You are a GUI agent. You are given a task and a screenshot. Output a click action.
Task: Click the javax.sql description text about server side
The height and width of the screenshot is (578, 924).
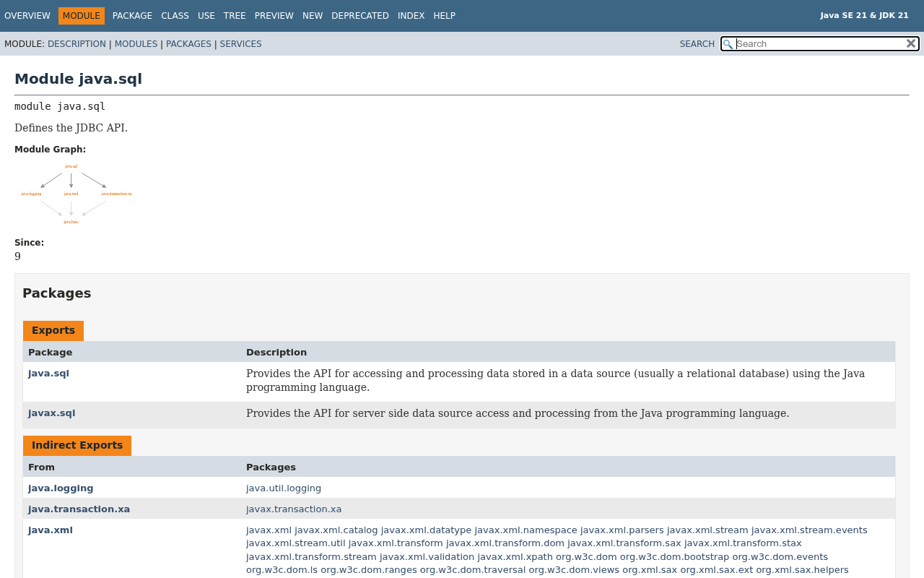coord(518,413)
